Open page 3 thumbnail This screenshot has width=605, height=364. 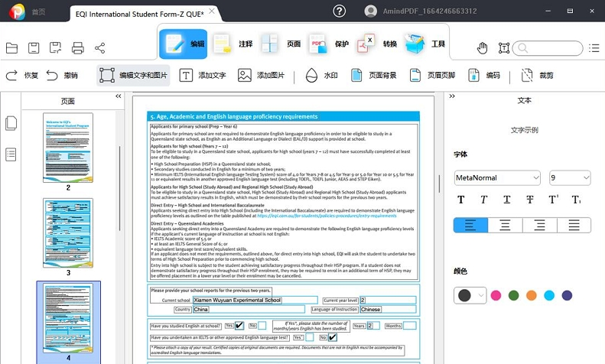68,233
